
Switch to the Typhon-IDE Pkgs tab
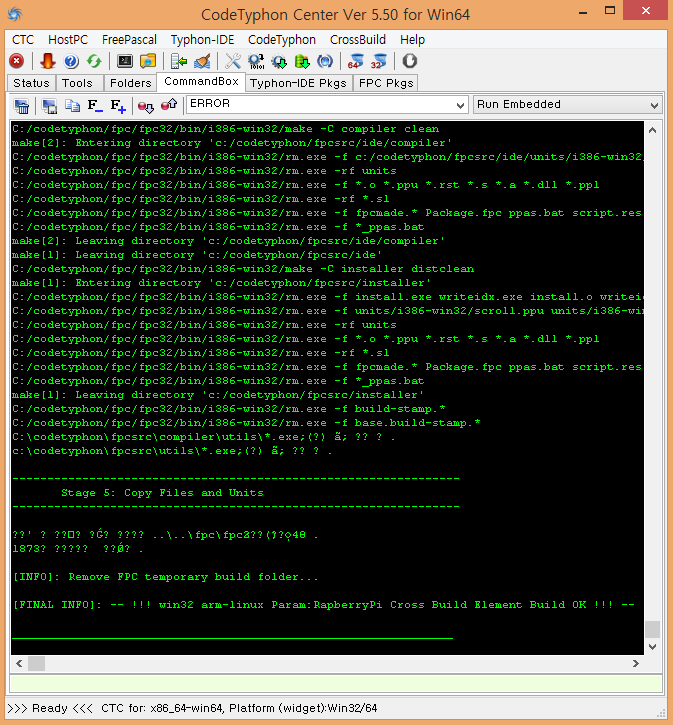(x=298, y=83)
